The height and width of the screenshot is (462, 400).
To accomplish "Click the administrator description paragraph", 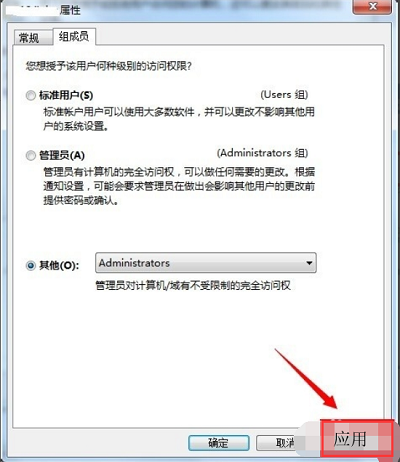I will pos(179,186).
